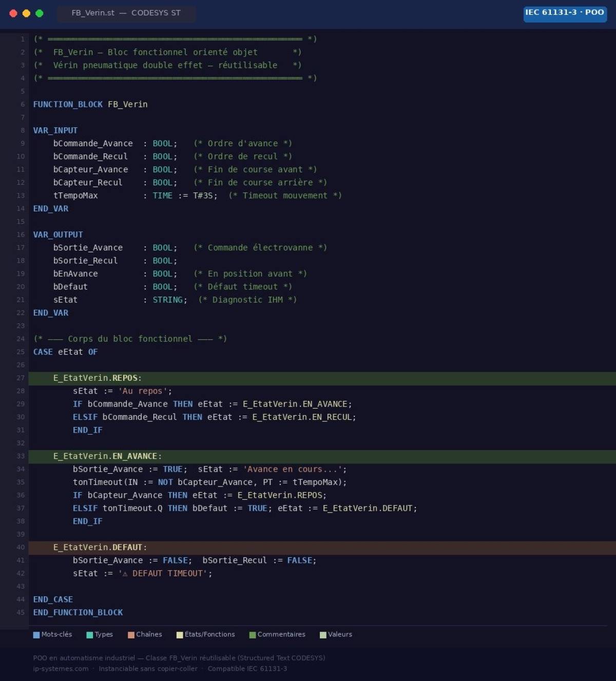Click the ip-systemes.com footer text
Viewport: 616px width, 681px height.
click(61, 669)
